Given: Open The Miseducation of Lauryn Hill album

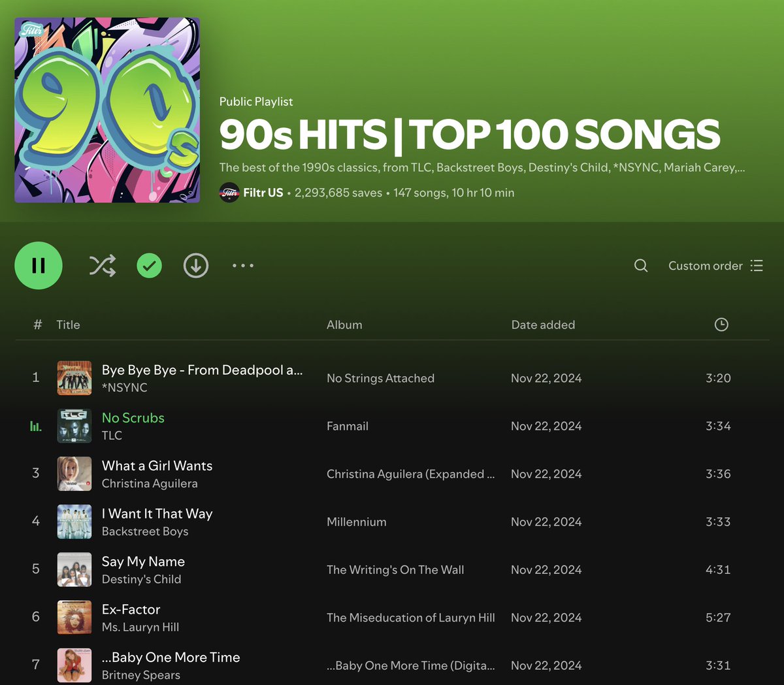Looking at the screenshot, I should [411, 618].
